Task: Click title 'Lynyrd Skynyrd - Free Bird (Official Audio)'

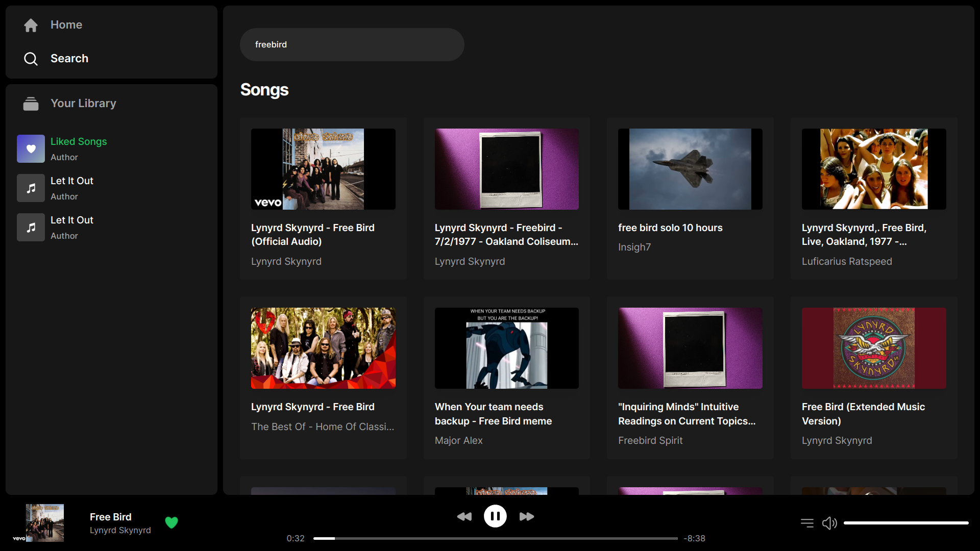Action: point(313,235)
